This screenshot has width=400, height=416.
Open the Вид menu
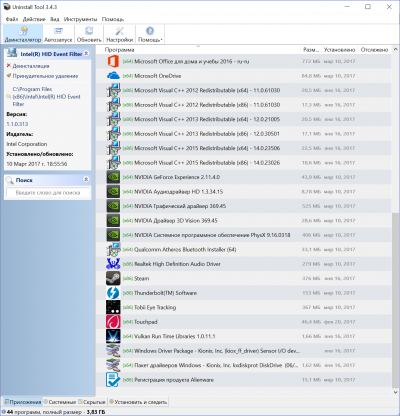tap(55, 19)
